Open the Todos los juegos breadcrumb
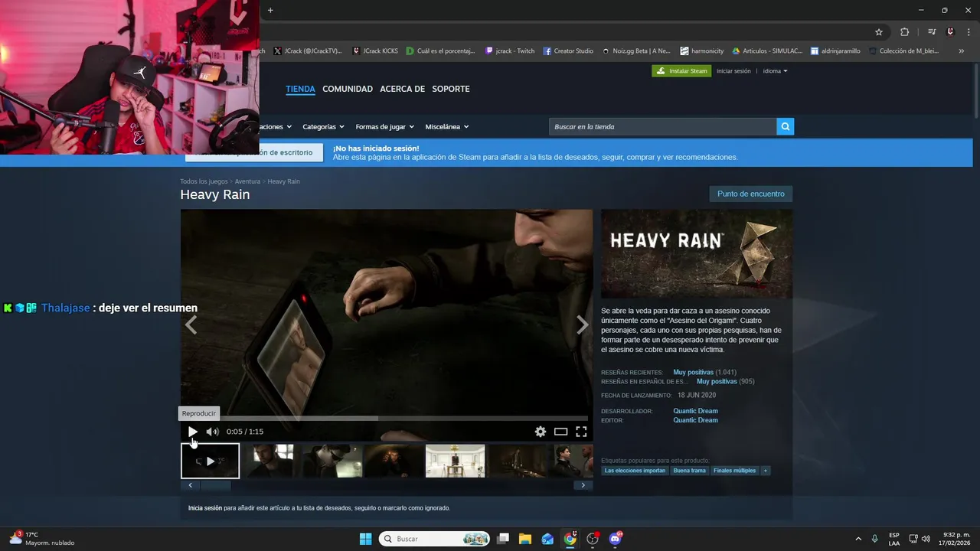980x551 pixels. coord(204,181)
